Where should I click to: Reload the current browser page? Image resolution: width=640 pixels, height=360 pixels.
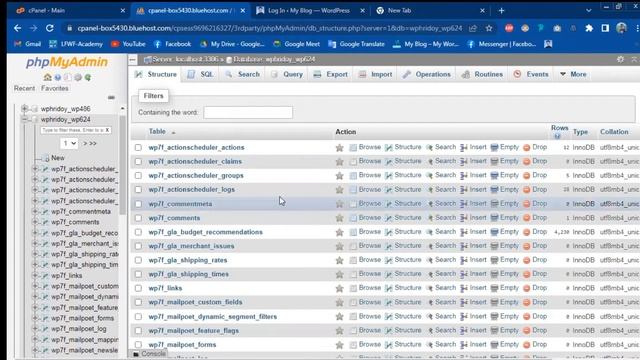coord(49,28)
